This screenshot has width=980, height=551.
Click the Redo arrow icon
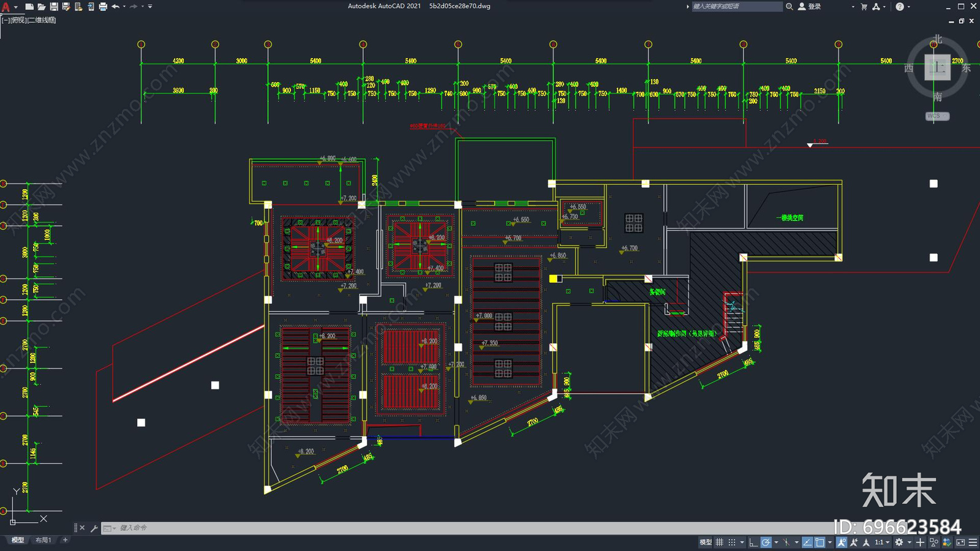[134, 7]
